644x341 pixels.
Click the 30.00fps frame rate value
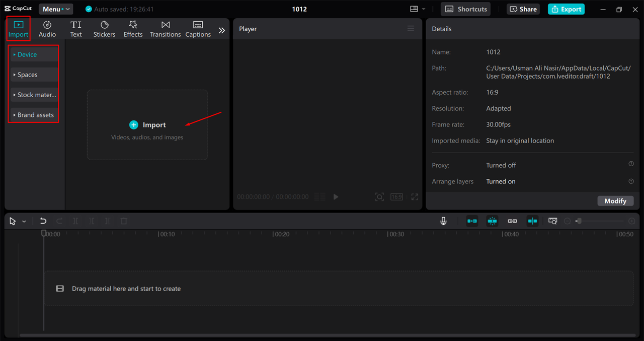click(x=498, y=124)
